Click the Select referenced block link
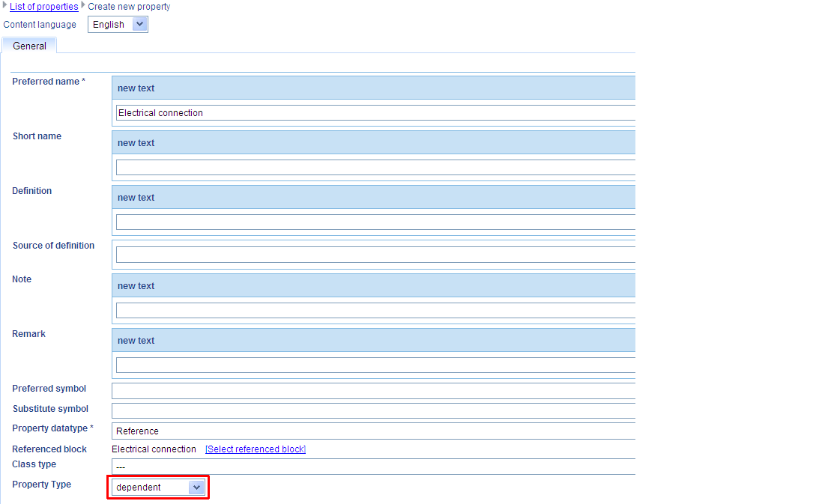Viewport: 822px width, 504px height. click(256, 449)
